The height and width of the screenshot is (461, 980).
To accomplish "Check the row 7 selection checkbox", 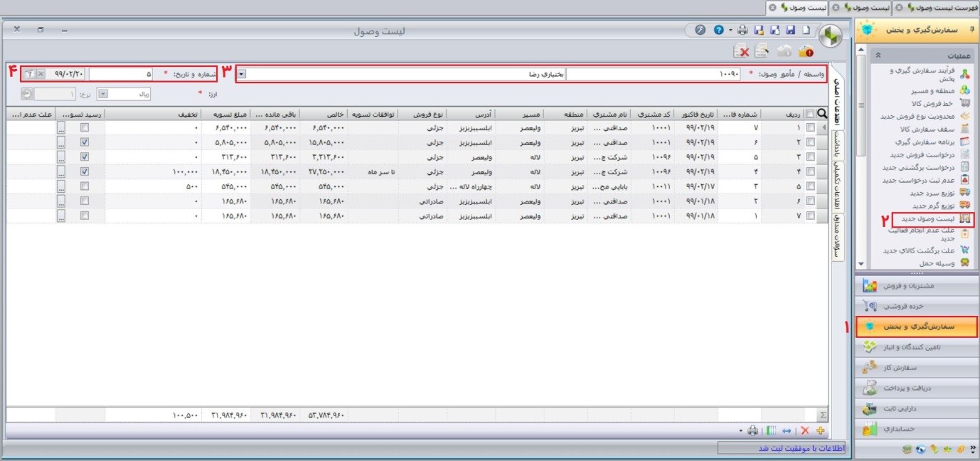I will pyautogui.click(x=810, y=216).
